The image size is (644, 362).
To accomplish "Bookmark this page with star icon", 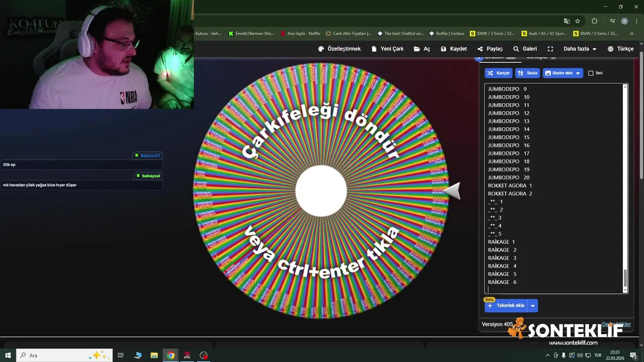I will [578, 21].
